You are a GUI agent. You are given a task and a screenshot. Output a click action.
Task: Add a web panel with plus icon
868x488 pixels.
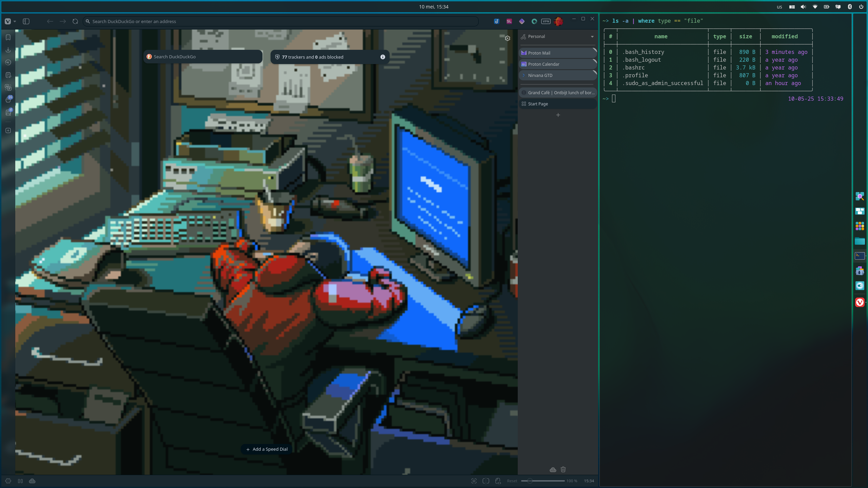tap(8, 130)
